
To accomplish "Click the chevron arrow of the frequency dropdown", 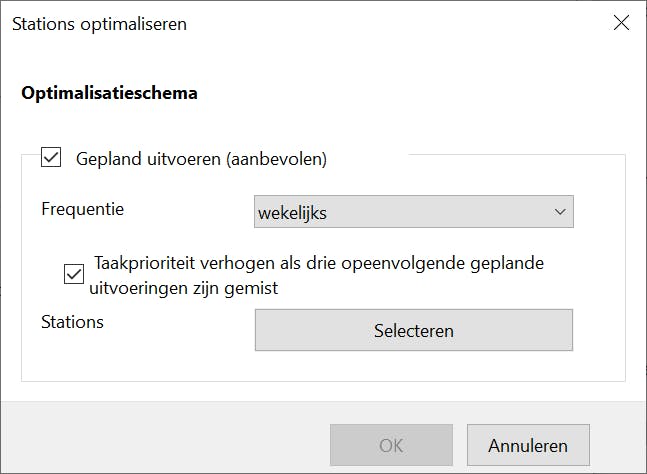I will point(559,212).
